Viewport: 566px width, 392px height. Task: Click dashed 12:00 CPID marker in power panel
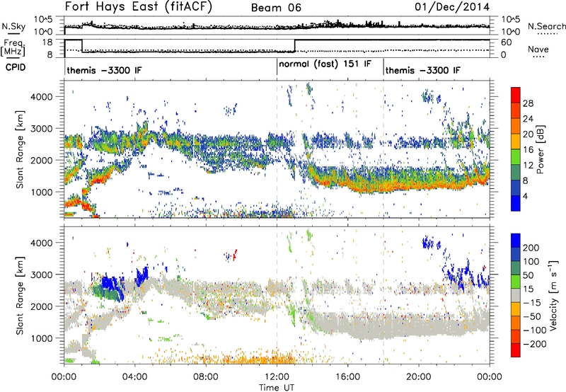click(x=277, y=149)
